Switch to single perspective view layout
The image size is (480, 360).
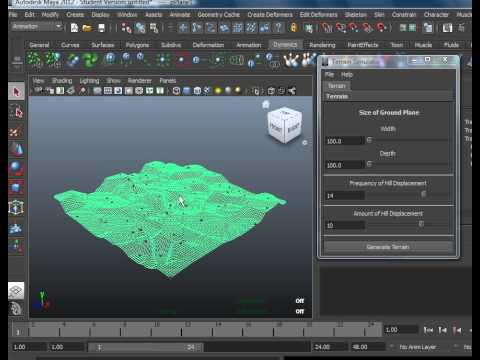[x=16, y=291]
